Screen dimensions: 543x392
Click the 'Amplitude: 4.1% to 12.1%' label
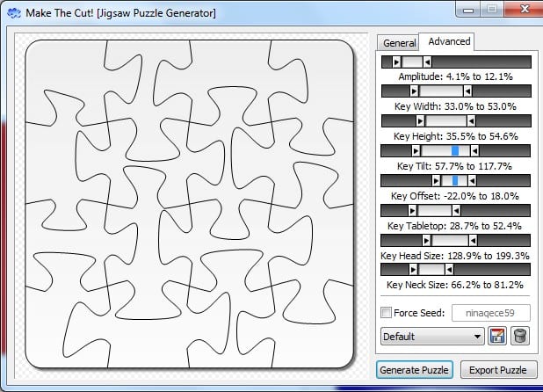click(x=455, y=76)
